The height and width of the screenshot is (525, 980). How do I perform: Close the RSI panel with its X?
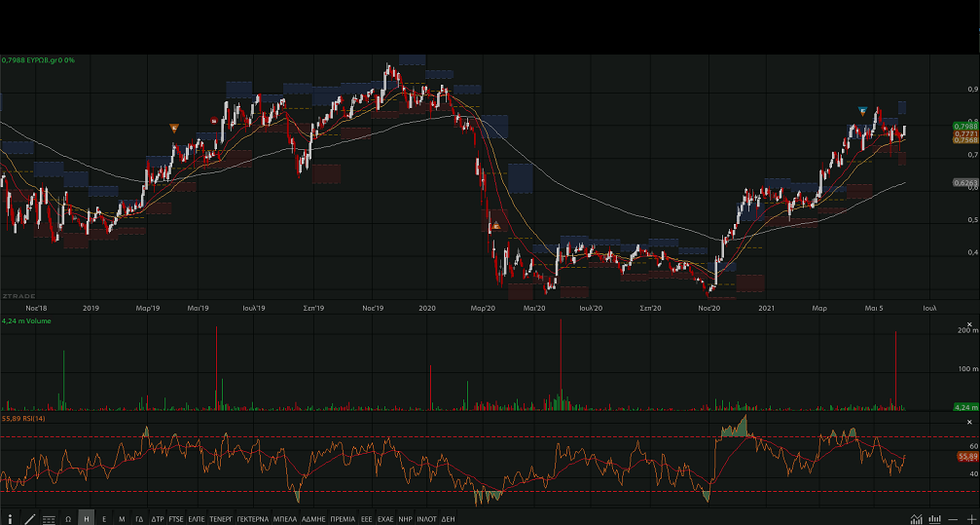969,420
